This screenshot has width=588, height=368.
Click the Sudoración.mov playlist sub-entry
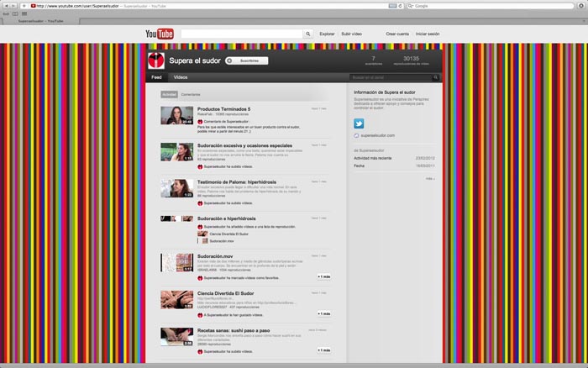click(221, 241)
